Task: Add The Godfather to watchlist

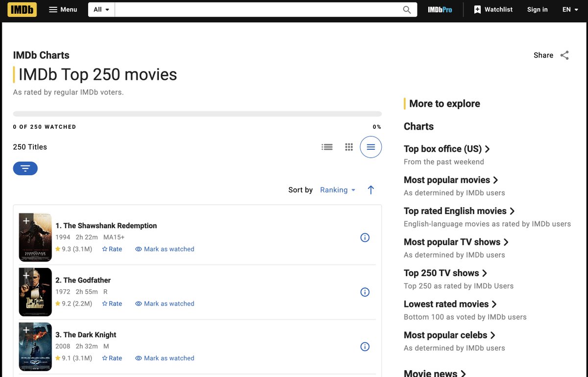Action: coord(26,276)
